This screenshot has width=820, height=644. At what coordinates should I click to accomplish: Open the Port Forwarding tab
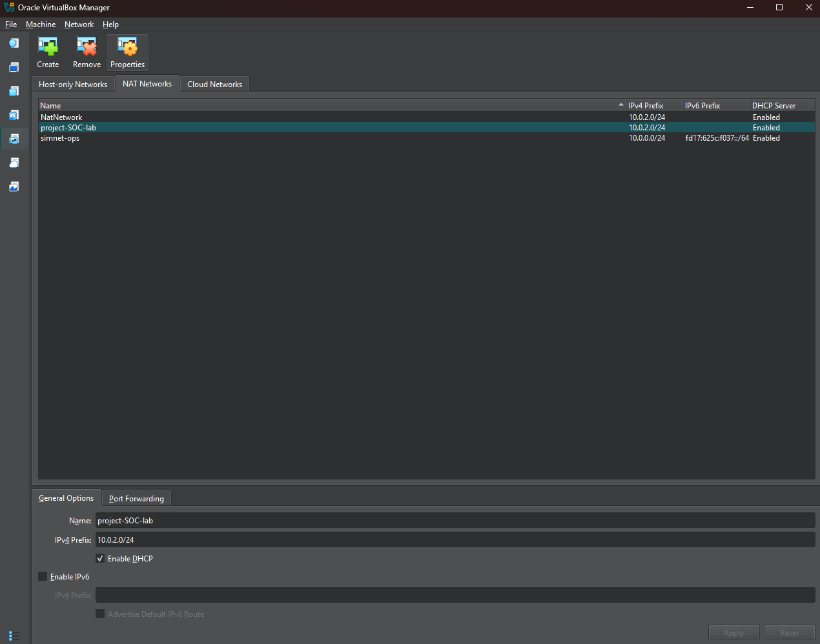(x=136, y=498)
